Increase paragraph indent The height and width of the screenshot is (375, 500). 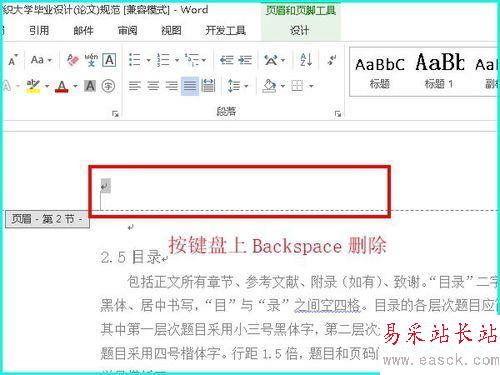(x=245, y=60)
